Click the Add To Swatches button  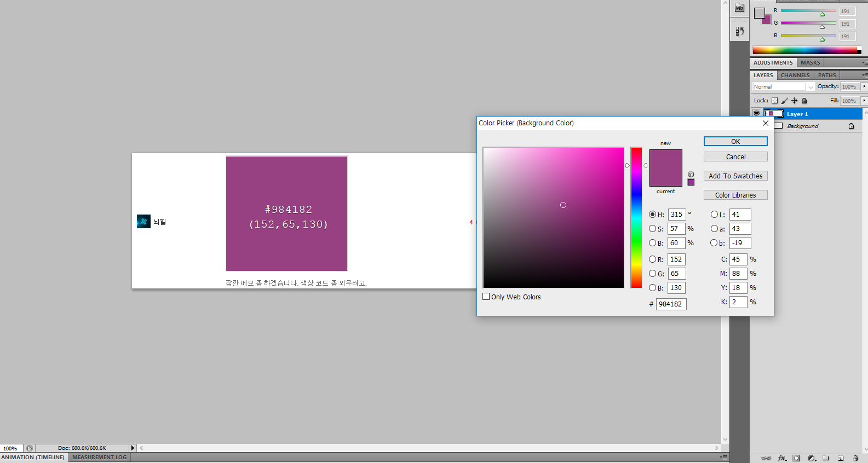coord(735,176)
